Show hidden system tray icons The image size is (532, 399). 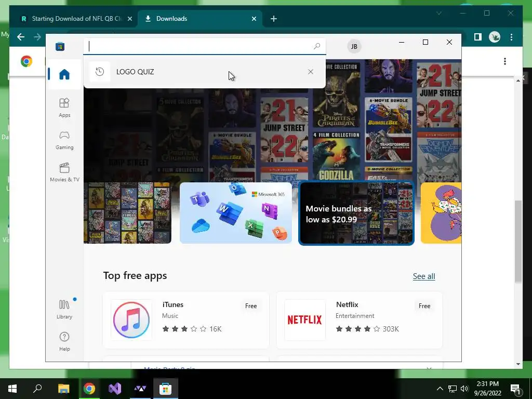tap(440, 389)
